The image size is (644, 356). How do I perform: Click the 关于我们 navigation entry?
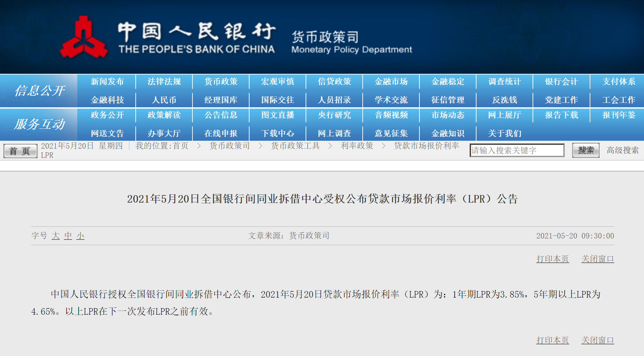[505, 134]
